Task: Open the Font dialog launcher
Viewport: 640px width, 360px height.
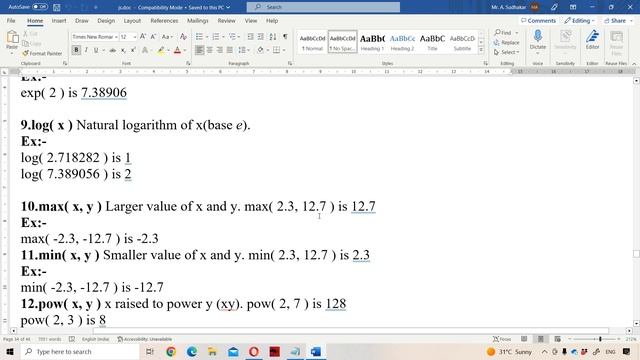Action: point(188,64)
